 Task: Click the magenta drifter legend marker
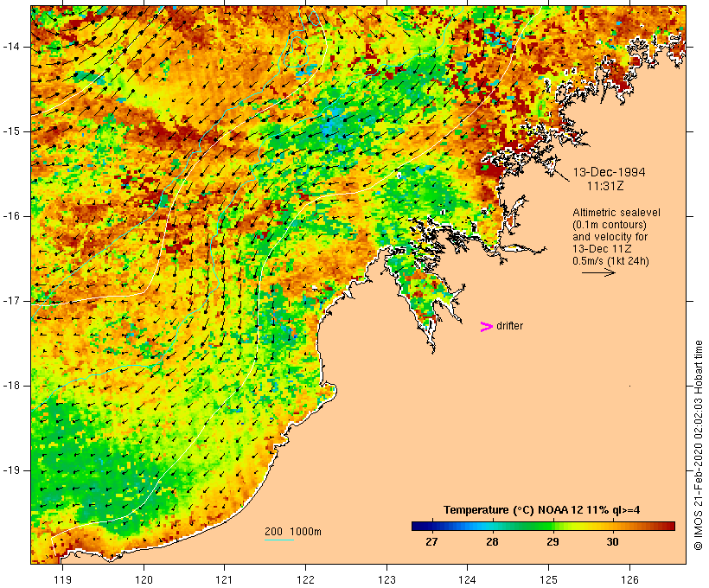pos(486,327)
